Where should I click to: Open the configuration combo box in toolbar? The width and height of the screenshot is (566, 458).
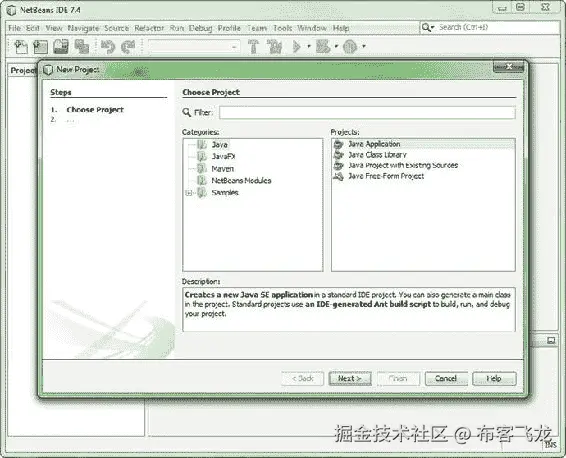(194, 47)
